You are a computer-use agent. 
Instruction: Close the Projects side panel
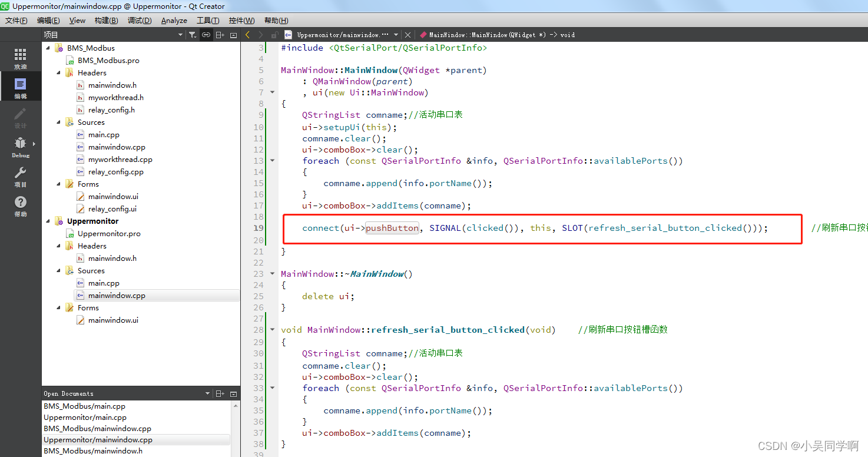(x=234, y=35)
